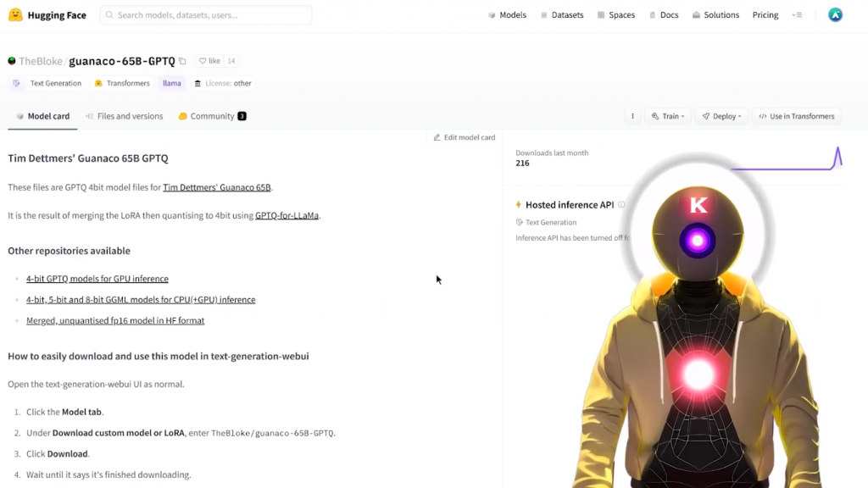Click the Hugging Face emoji logo
This screenshot has width=868, height=488.
click(x=15, y=15)
